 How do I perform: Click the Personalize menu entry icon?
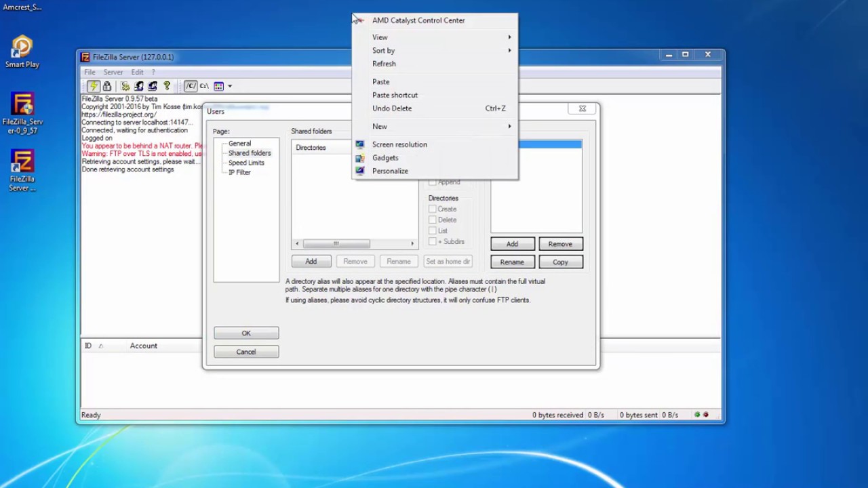pyautogui.click(x=360, y=171)
